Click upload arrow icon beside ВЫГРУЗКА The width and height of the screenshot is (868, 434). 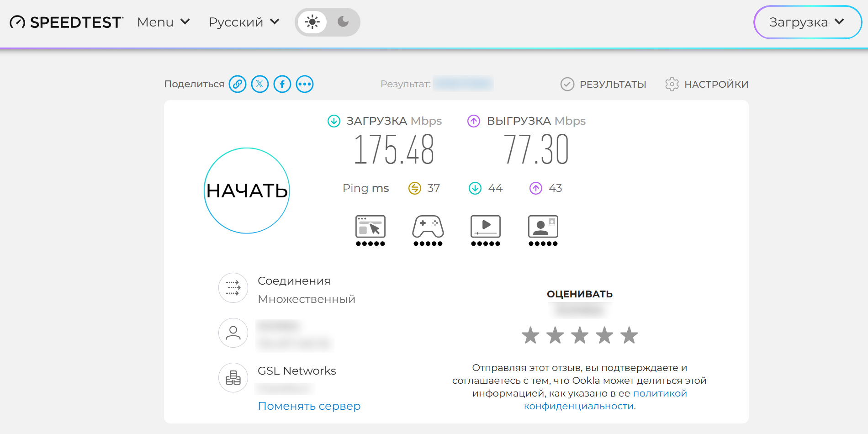point(474,121)
